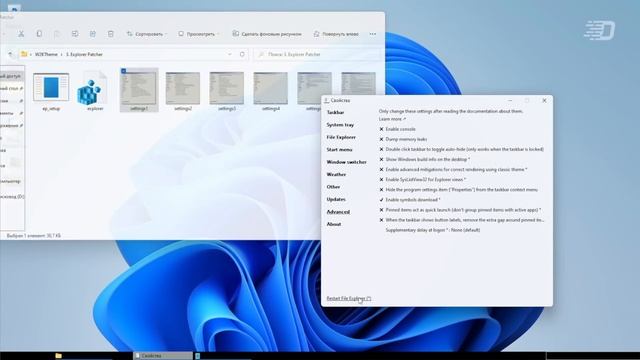Toggle Enable SysListView32 for Explorer views

pos(422,180)
